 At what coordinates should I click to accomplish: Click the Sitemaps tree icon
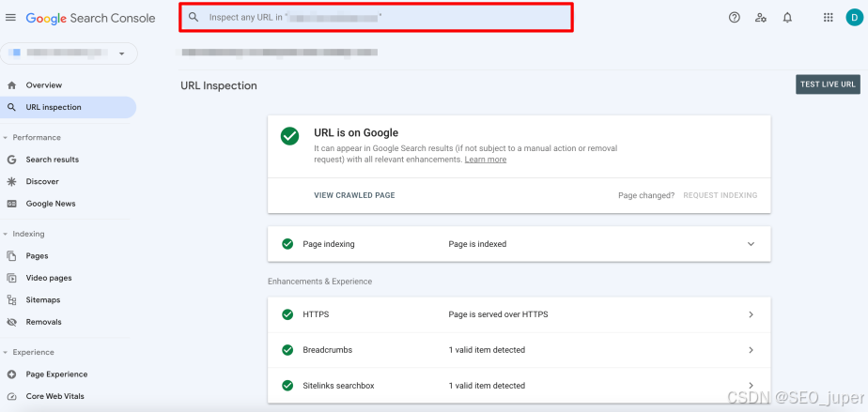coord(11,299)
